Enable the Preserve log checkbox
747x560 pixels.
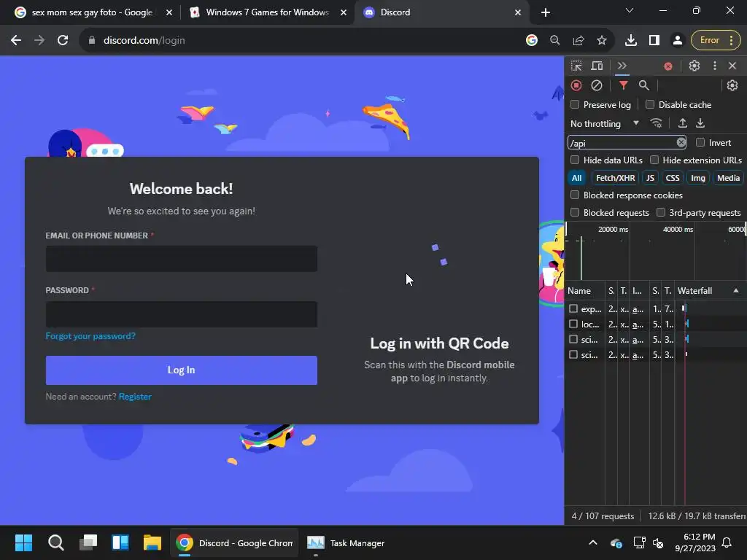coord(575,104)
